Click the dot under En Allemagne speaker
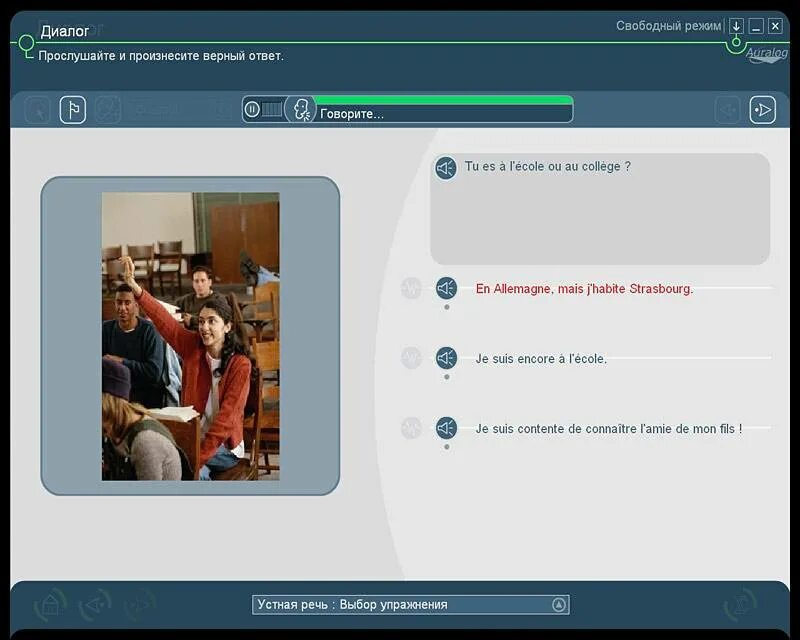 click(x=447, y=307)
